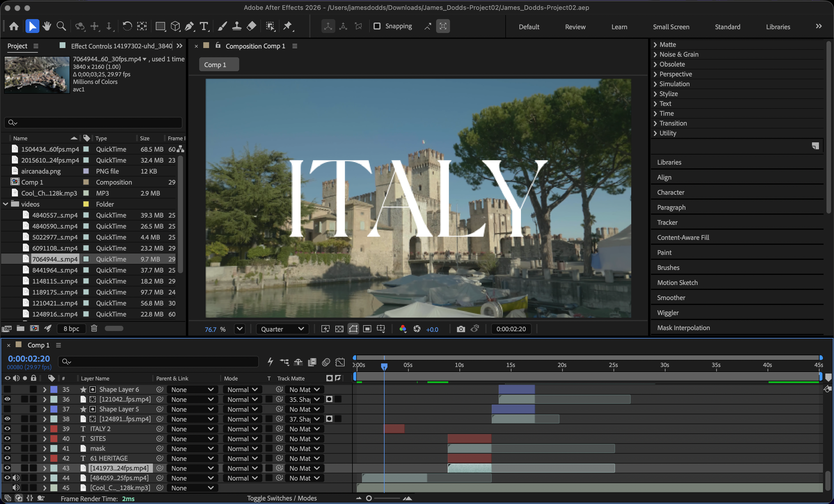Image resolution: width=834 pixels, height=504 pixels.
Task: Hide the ITALY 2 layer eye
Action: 7,429
